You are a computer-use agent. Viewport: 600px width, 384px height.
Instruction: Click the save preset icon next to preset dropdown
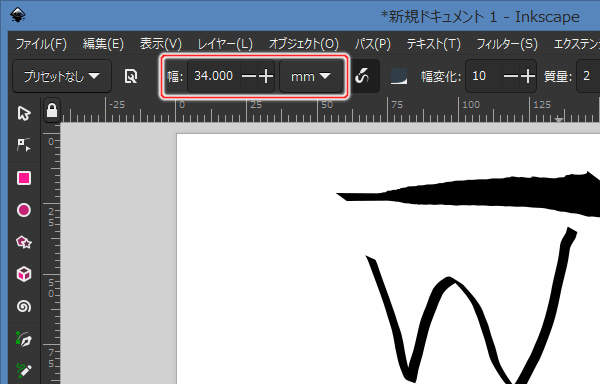click(131, 76)
